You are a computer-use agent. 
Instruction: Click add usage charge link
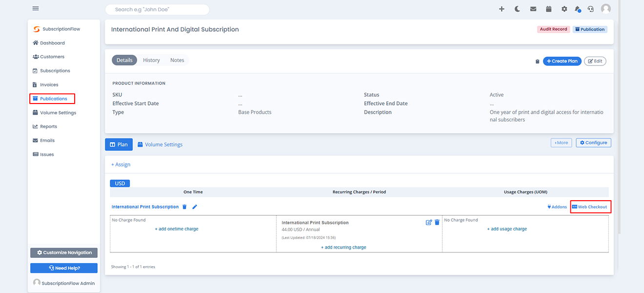click(507, 229)
